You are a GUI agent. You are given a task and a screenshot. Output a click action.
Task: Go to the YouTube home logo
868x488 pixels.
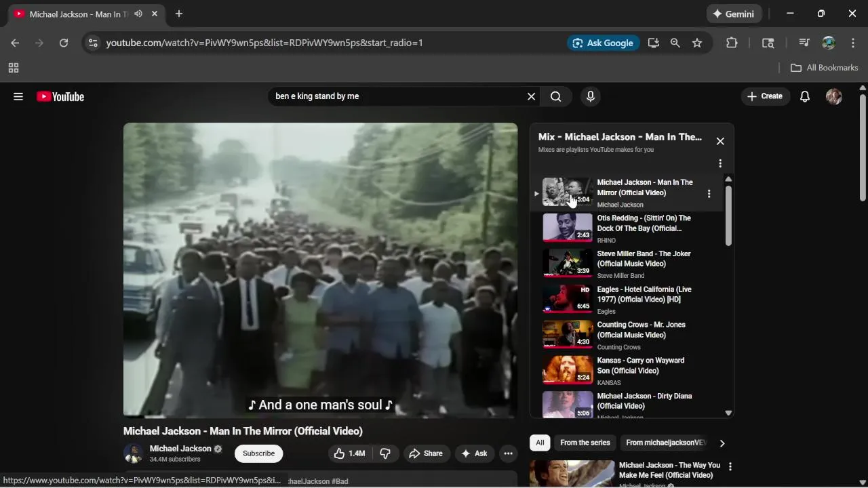[60, 96]
